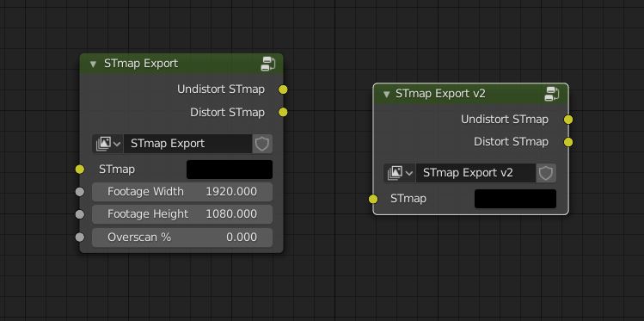The height and width of the screenshot is (321, 644).
Task: Click the Footage Width input socket
Action: (x=80, y=192)
